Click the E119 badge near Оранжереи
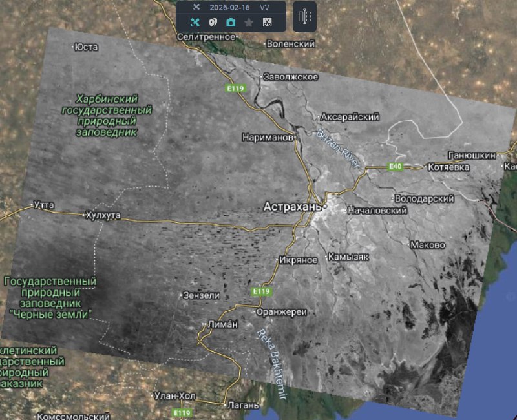This screenshot has height=420, width=517. pyautogui.click(x=260, y=292)
